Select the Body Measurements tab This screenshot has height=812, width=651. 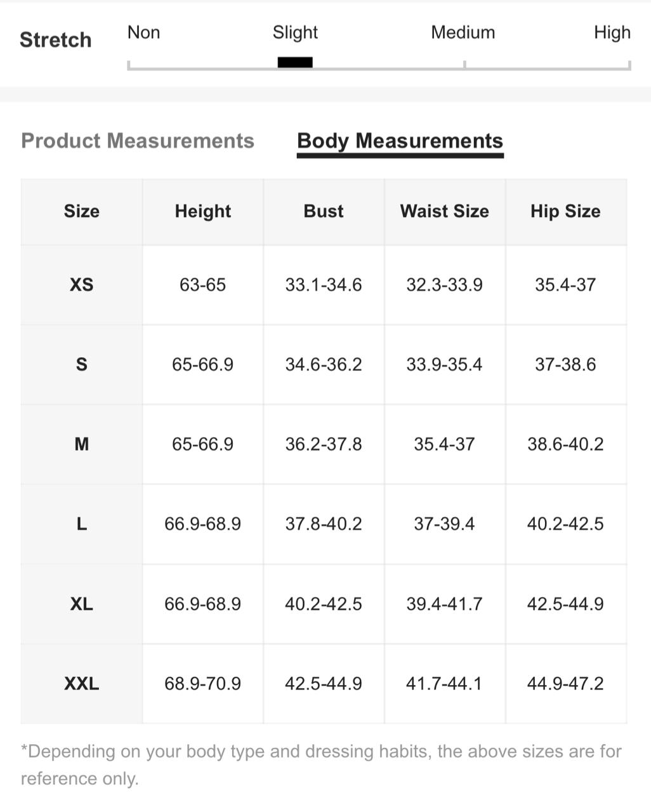[x=400, y=141]
